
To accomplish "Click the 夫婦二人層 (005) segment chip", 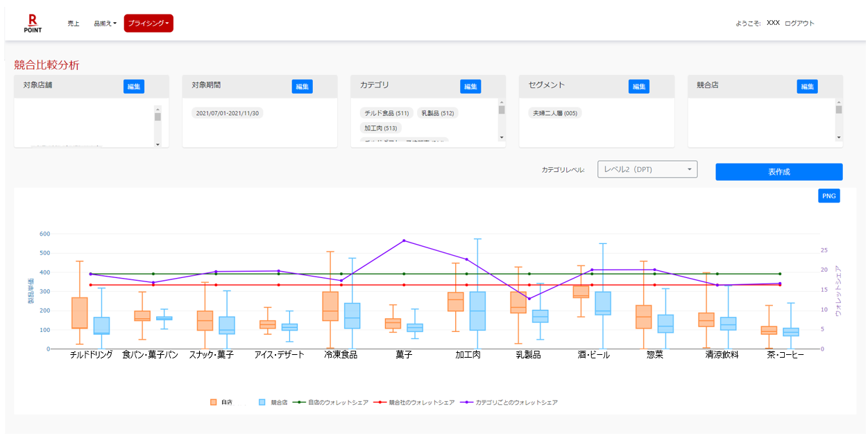I will (x=554, y=113).
